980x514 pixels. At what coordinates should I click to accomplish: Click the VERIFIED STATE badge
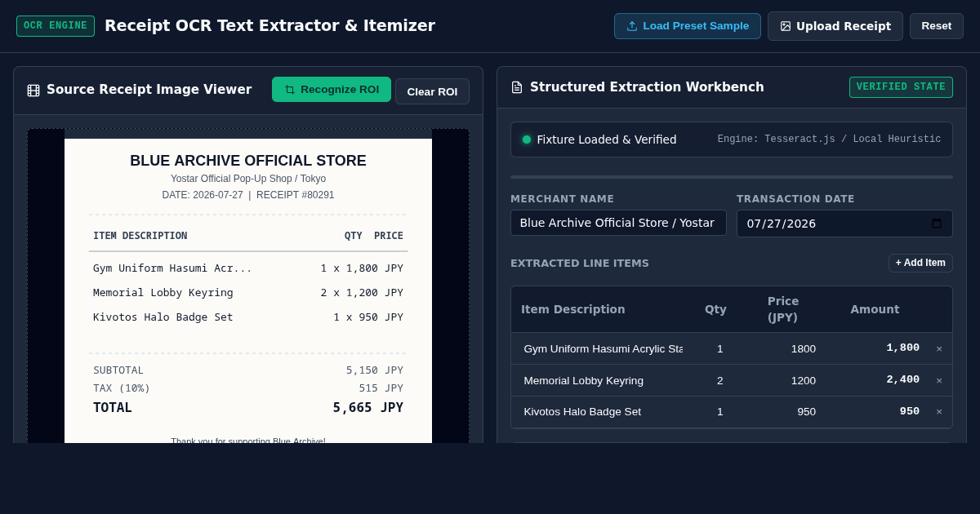[x=901, y=87]
